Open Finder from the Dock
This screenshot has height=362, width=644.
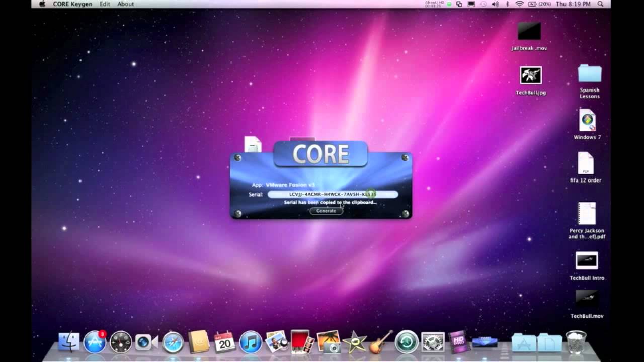(69, 342)
